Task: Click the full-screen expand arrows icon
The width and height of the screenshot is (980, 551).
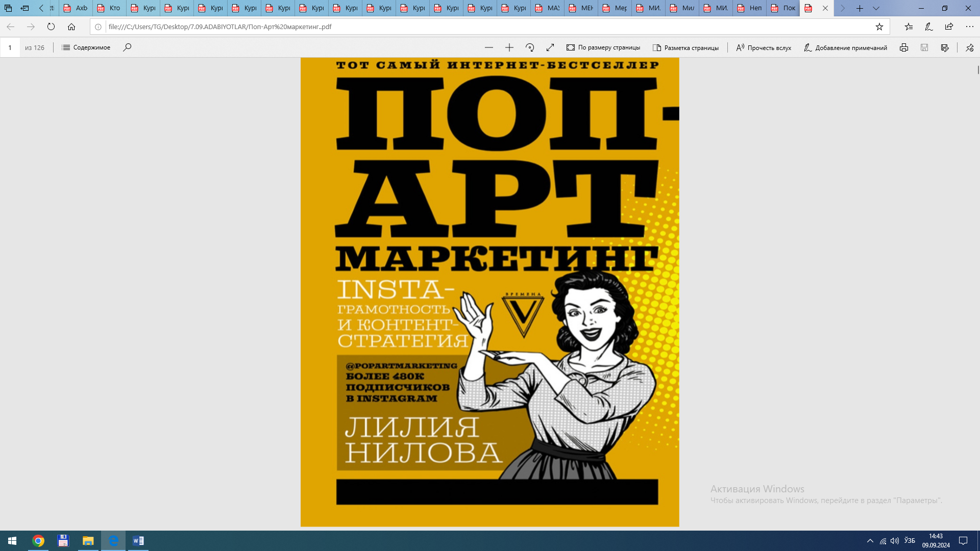Action: [550, 47]
